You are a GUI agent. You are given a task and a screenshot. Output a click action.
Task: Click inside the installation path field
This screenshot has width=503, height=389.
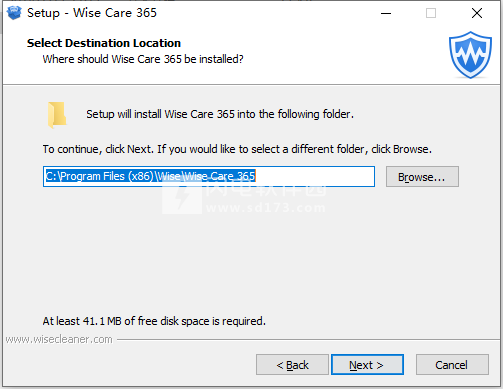pos(209,176)
